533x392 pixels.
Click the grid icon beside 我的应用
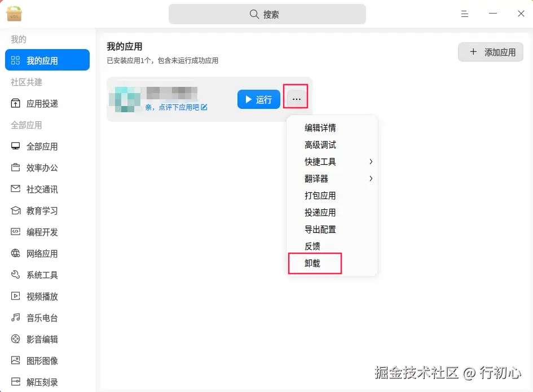[x=16, y=60]
